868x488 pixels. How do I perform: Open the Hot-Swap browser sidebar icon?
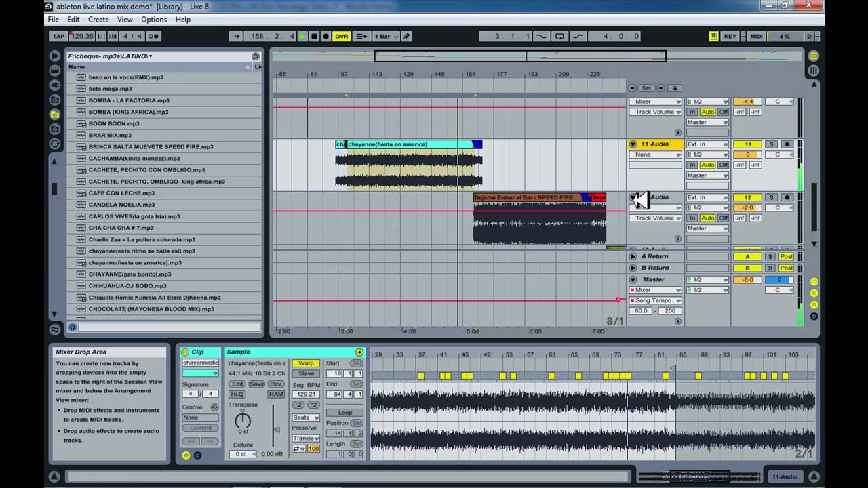coord(55,144)
